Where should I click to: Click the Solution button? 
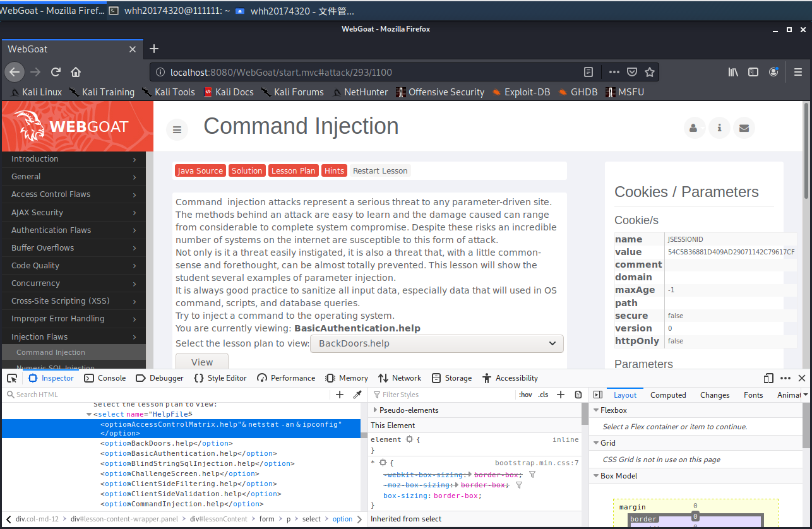[247, 170]
